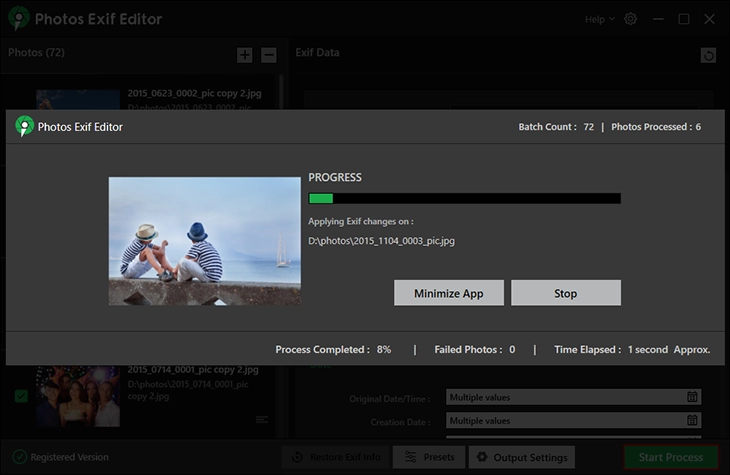Viewport: 730px width, 475px height.
Task: Click the remove photos minus icon
Action: coord(268,55)
